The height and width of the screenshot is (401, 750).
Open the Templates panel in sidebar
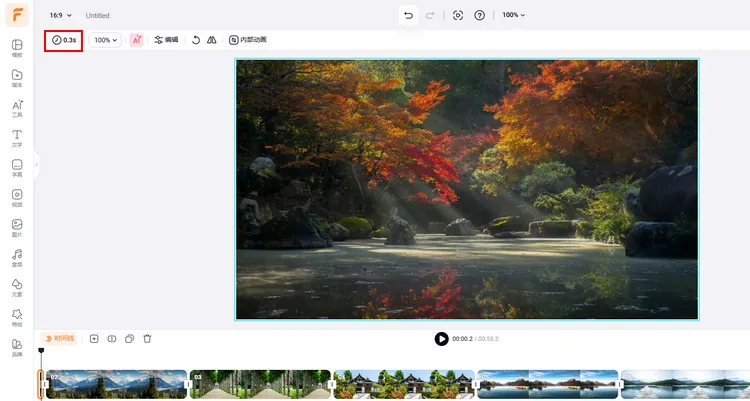tap(17, 49)
